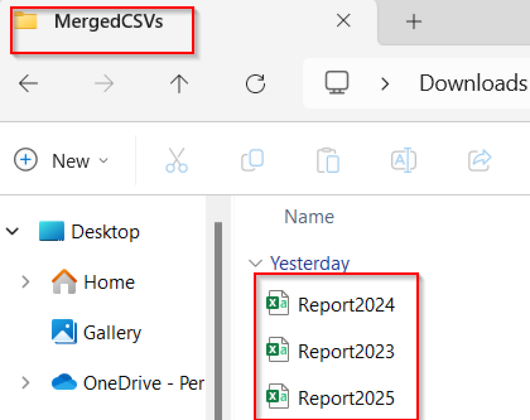The width and height of the screenshot is (530, 420).
Task: Copy files with the Copy toolbar icon
Action: (252, 160)
